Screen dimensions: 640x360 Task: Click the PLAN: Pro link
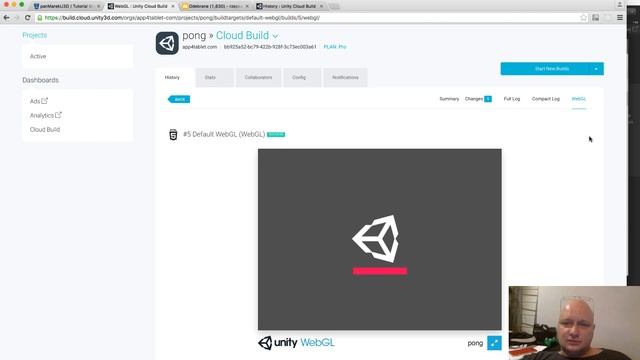pos(335,47)
